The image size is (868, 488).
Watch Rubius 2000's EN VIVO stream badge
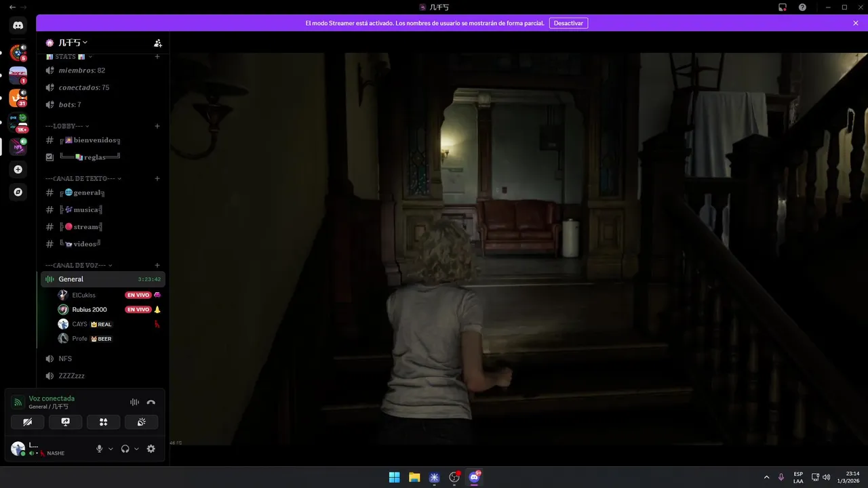[138, 310]
